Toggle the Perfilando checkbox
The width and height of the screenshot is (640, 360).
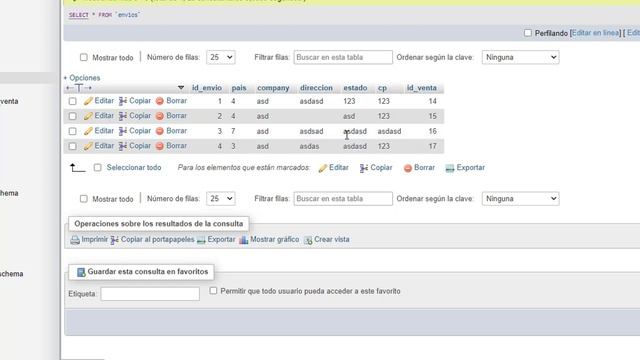tap(528, 33)
